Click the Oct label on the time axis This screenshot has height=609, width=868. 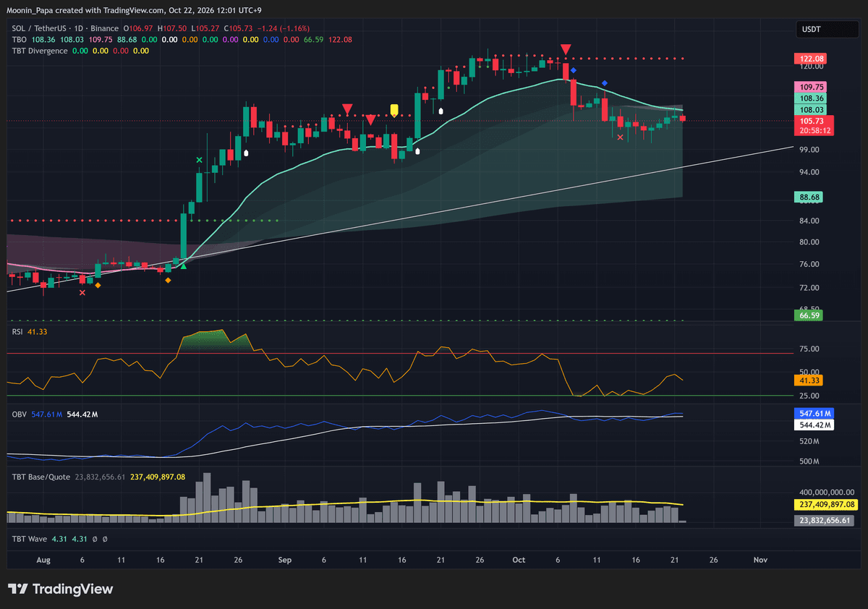click(517, 560)
